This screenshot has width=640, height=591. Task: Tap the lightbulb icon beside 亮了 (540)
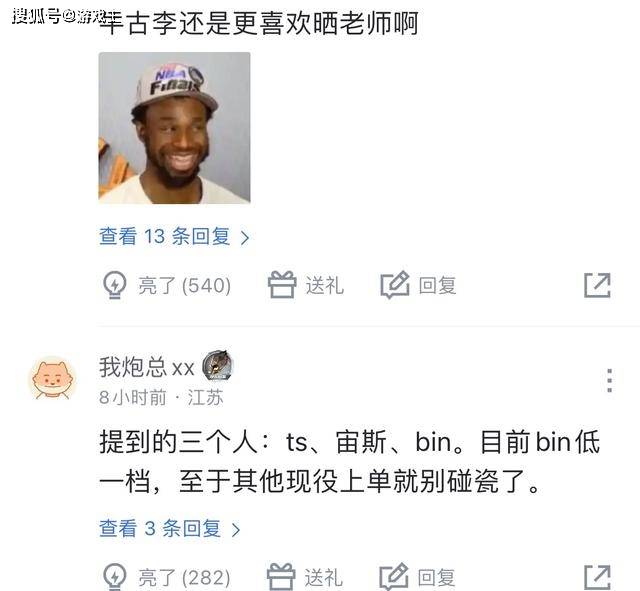click(x=115, y=285)
